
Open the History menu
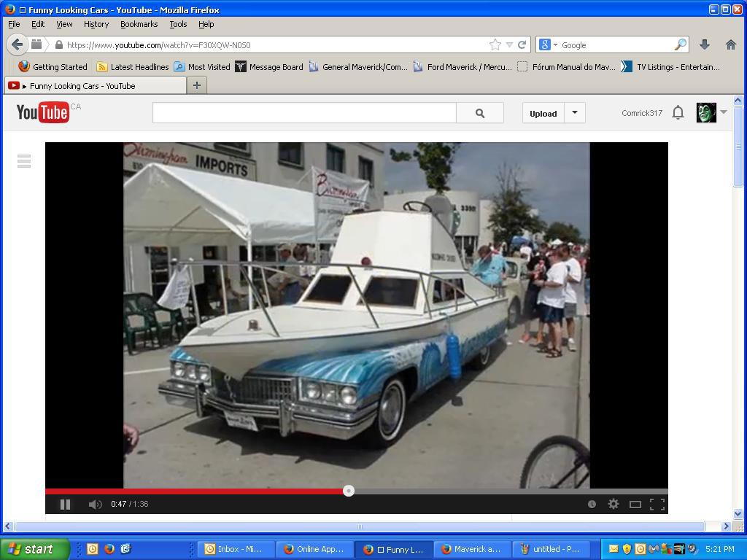tap(96, 24)
